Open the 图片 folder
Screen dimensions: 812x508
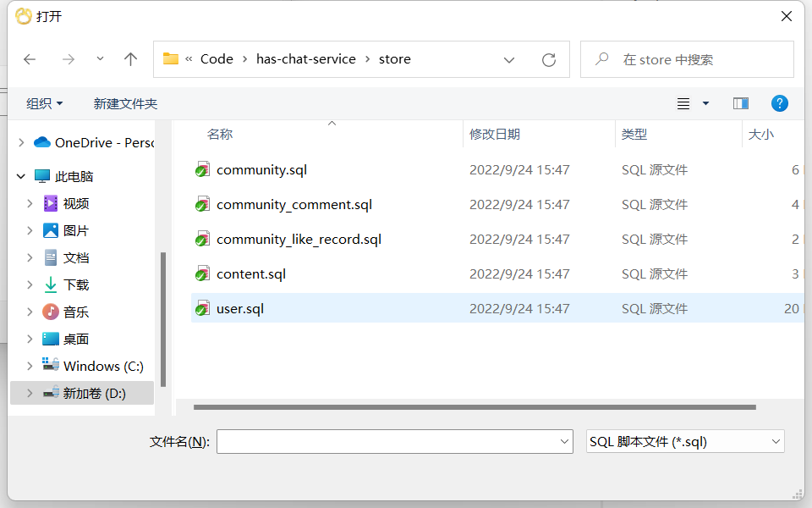(66, 230)
